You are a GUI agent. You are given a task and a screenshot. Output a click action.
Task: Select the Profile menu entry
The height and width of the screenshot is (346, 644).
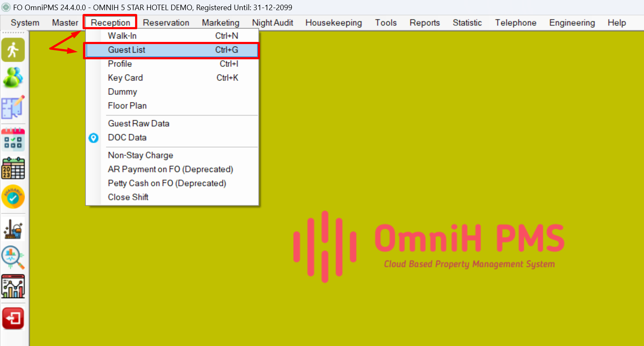click(x=172, y=64)
